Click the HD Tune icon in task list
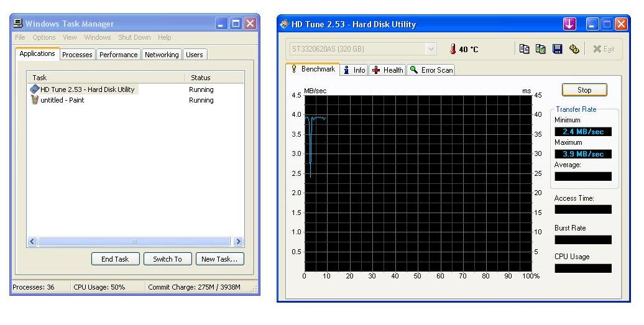Viewport: 644px width, 325px height. pyautogui.click(x=35, y=89)
